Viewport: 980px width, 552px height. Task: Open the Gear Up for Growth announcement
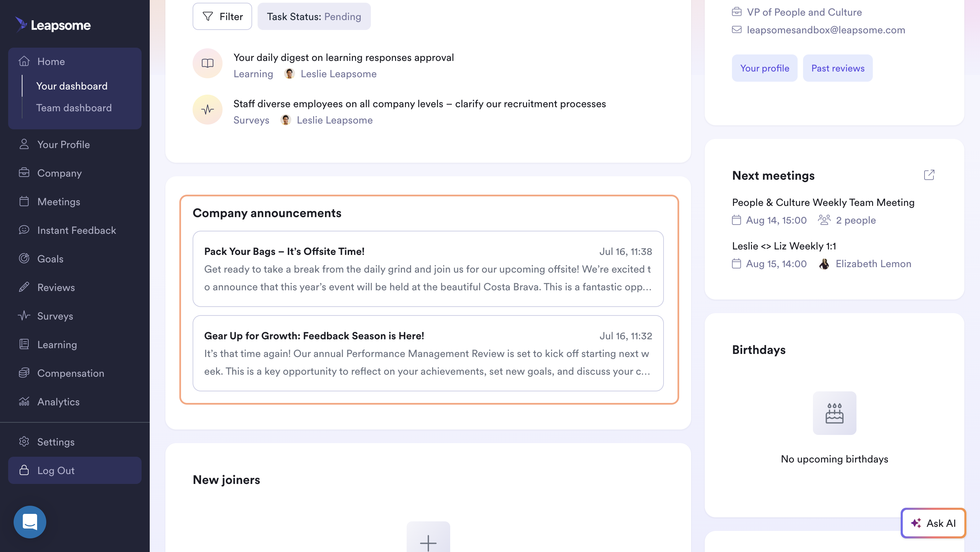(428, 353)
